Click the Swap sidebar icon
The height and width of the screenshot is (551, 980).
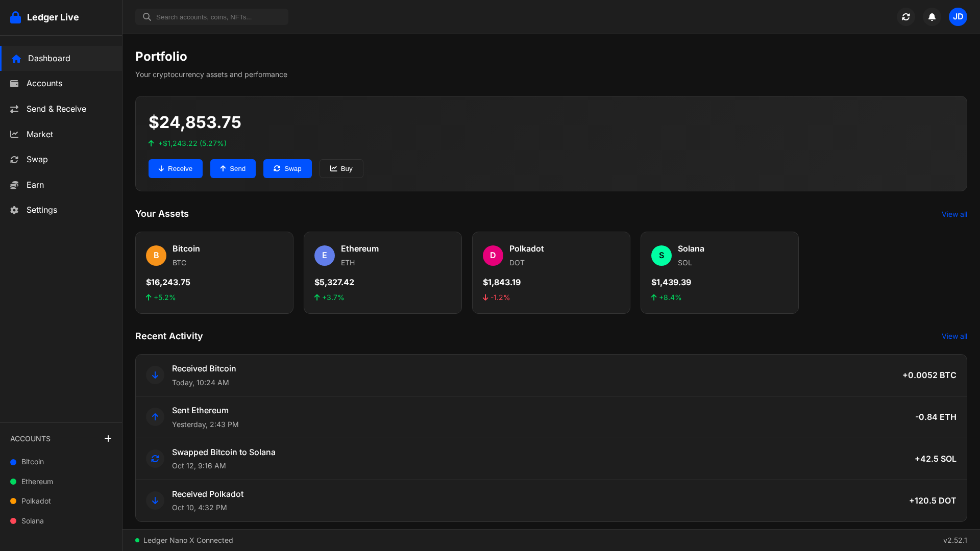pyautogui.click(x=14, y=160)
